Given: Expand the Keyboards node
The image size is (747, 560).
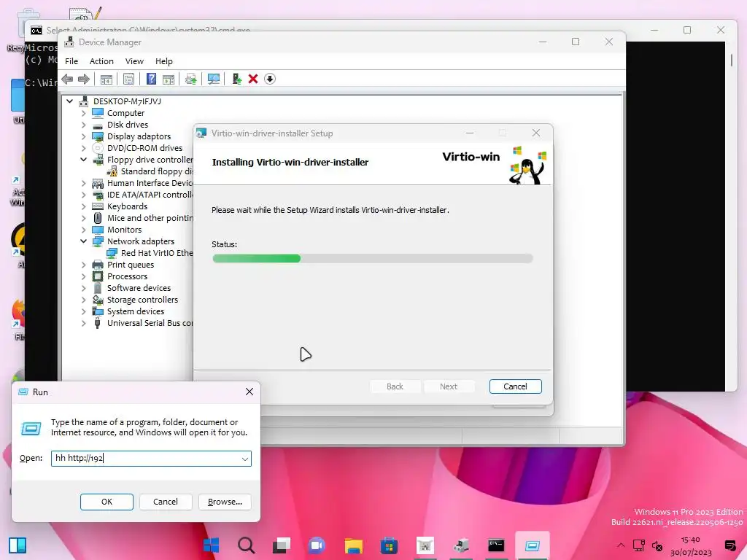Looking at the screenshot, I should point(84,206).
